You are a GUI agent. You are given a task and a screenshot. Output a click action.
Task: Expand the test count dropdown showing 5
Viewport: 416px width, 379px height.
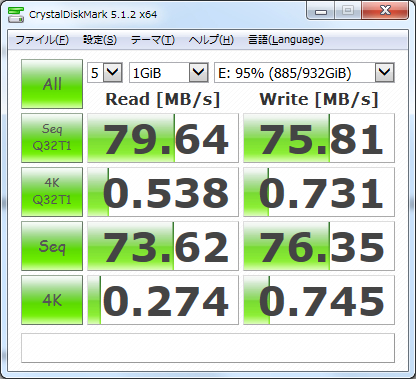(113, 72)
